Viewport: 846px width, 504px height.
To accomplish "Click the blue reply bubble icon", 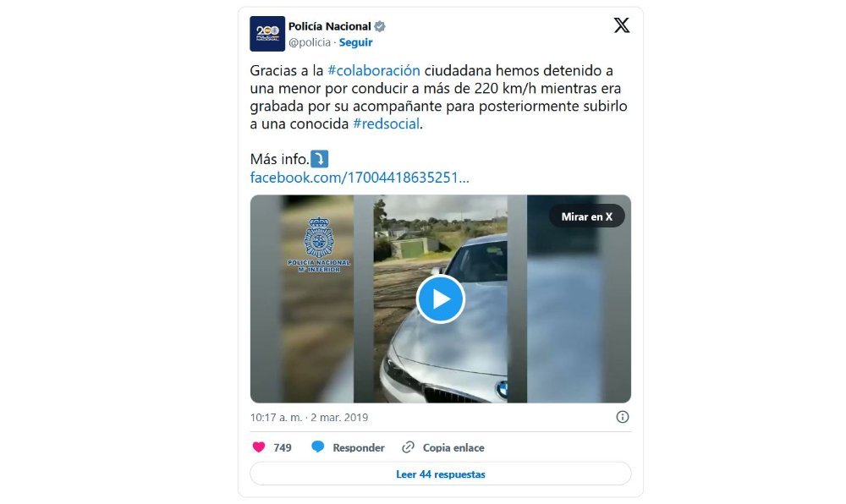I will 318,446.
